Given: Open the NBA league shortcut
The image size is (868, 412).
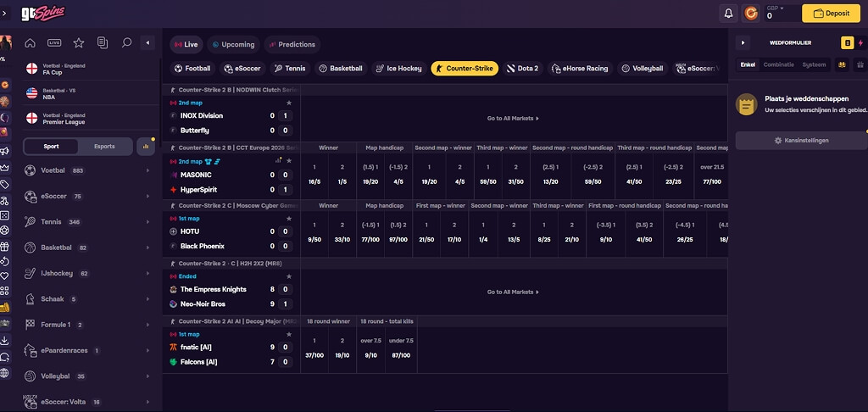Looking at the screenshot, I should pos(92,93).
